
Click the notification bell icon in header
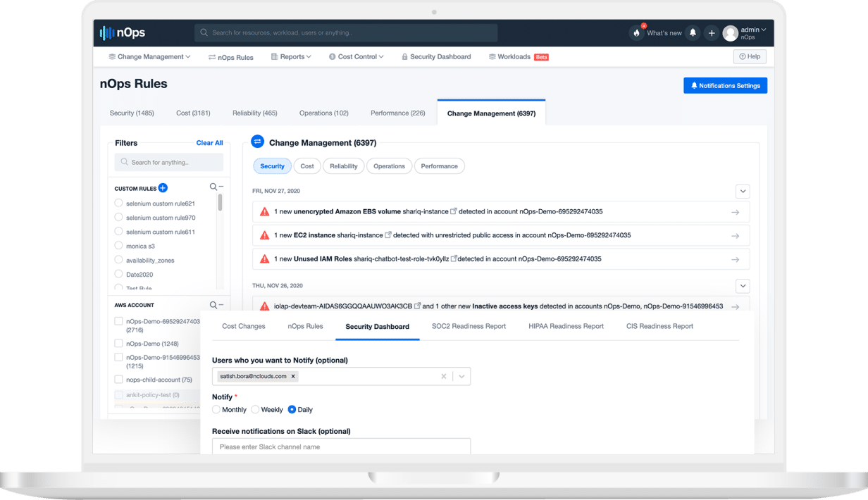click(693, 32)
